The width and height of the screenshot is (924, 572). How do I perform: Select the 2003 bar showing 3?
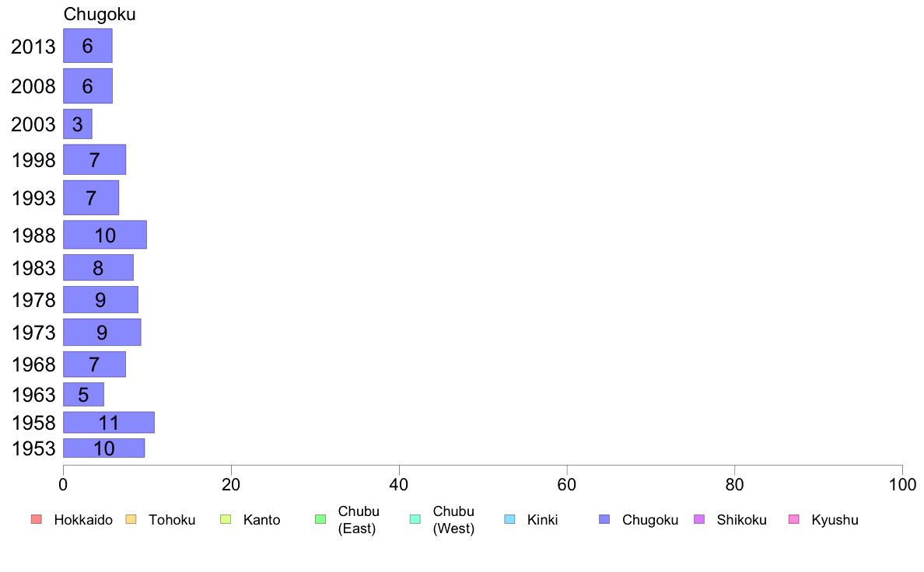click(78, 124)
